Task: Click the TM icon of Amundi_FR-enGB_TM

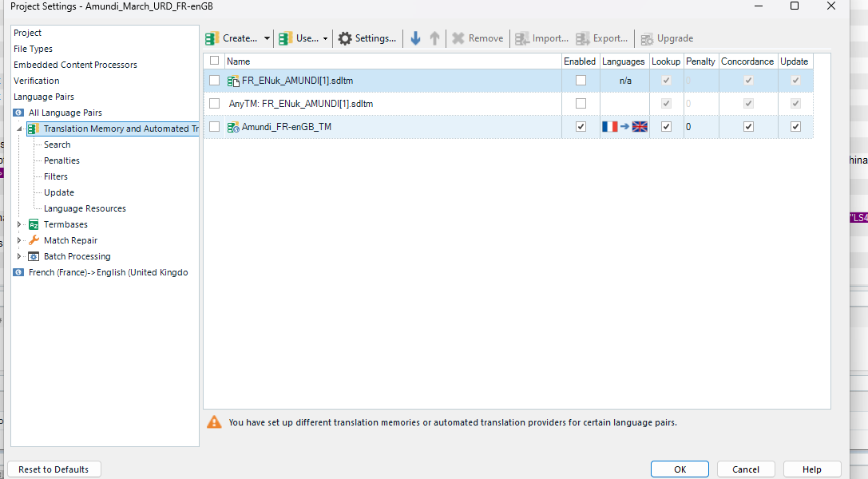Action: pos(233,127)
